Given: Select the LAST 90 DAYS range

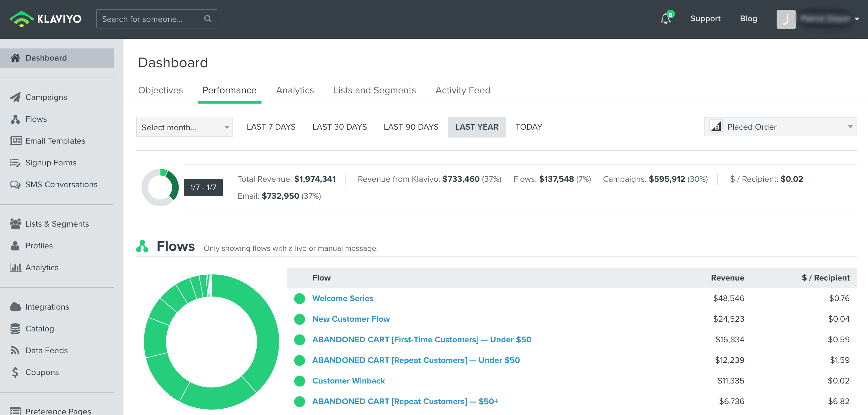Looking at the screenshot, I should [x=411, y=127].
